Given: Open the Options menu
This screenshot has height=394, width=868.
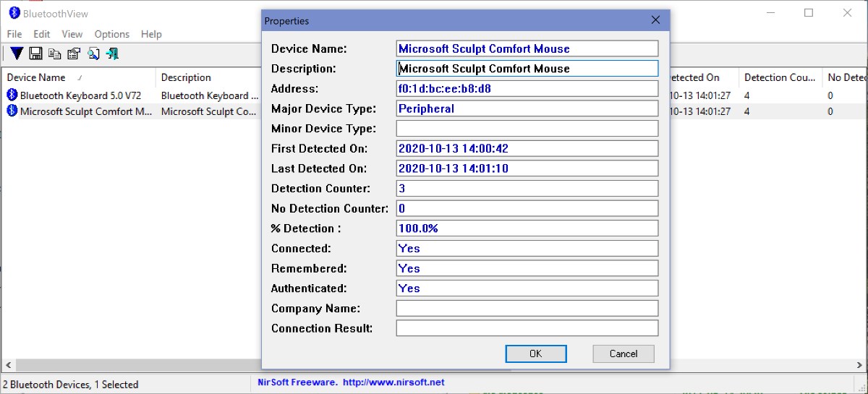Looking at the screenshot, I should coord(112,34).
